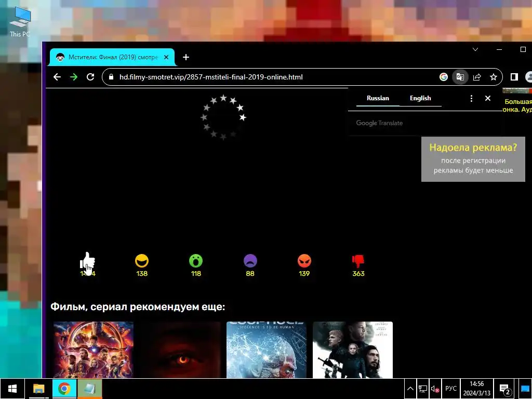Viewport: 532px width, 399px height.
Task: Click the Большая yellow ad text
Action: [518, 102]
